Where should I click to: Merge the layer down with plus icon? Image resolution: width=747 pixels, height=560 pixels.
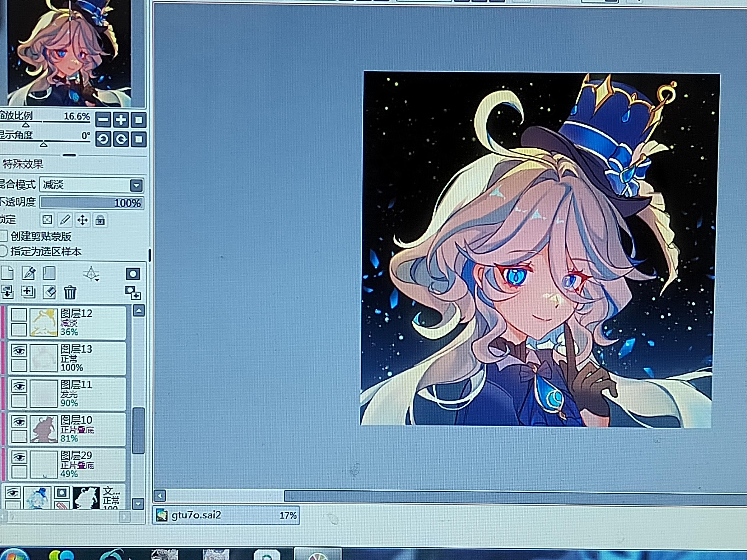28,292
